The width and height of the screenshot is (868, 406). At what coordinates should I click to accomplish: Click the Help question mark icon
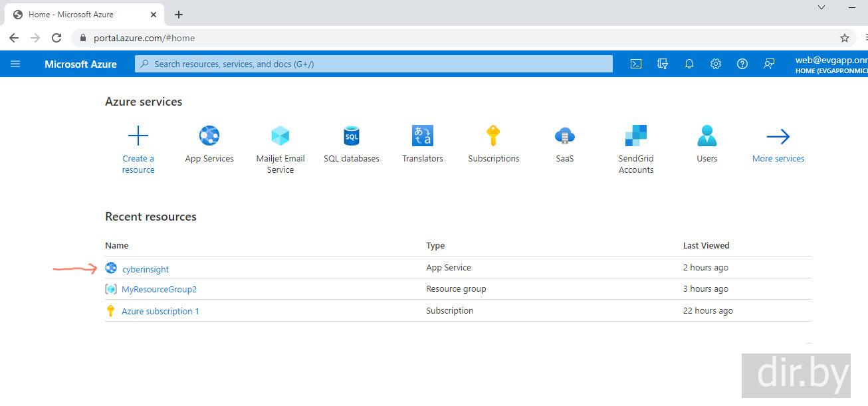pos(742,64)
